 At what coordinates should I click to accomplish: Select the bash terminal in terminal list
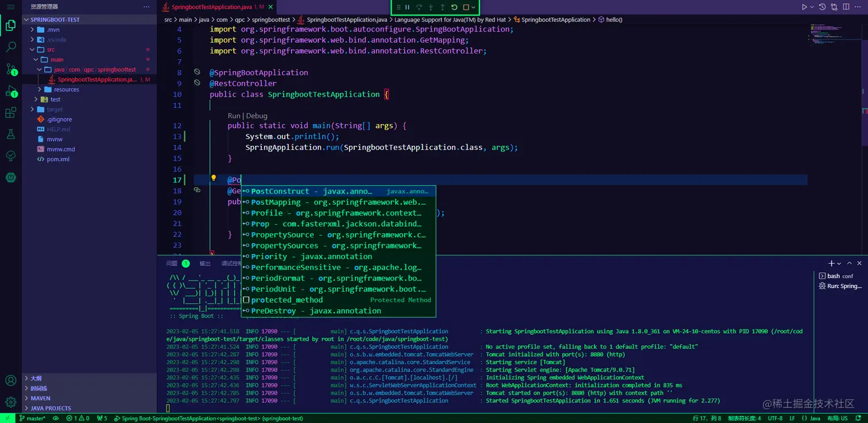point(841,276)
